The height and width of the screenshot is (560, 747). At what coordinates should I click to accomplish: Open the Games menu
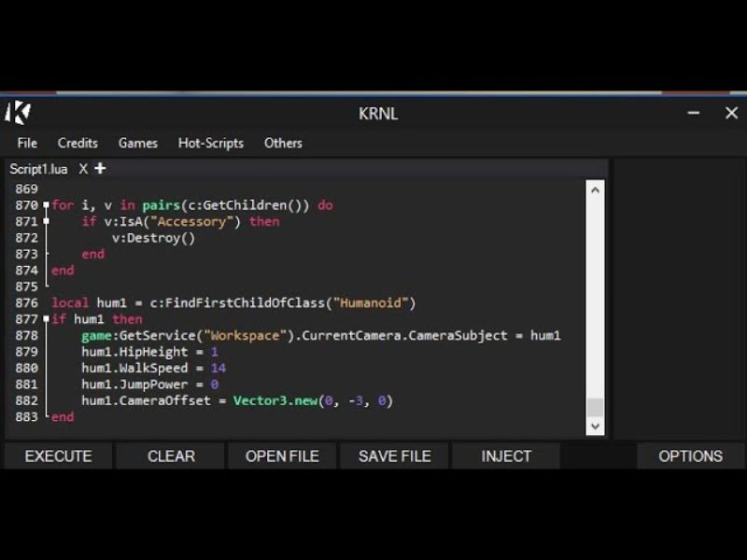tap(137, 143)
